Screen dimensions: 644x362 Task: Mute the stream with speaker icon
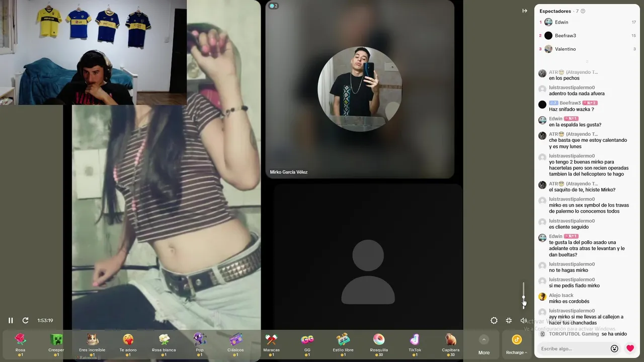pyautogui.click(x=523, y=320)
